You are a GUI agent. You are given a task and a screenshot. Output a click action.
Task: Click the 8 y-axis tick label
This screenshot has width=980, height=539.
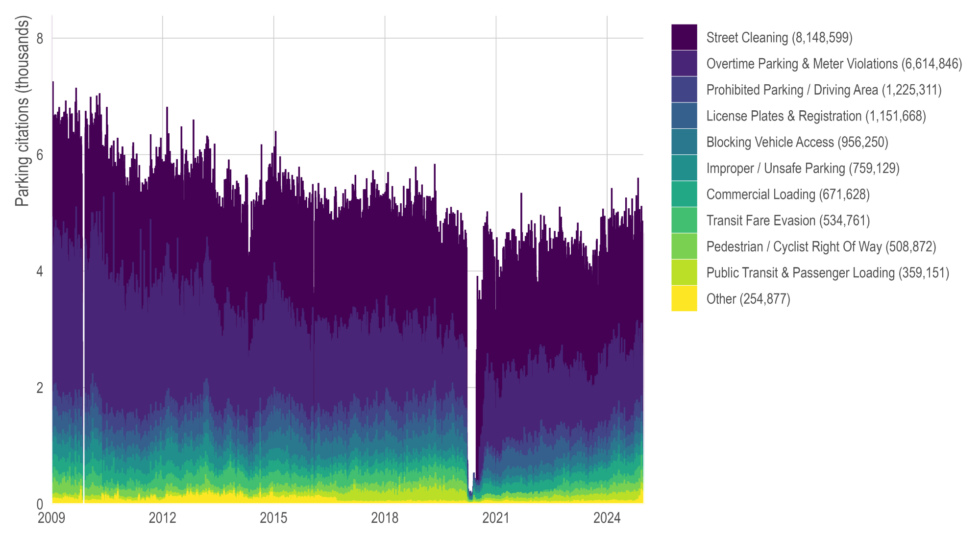[40, 38]
